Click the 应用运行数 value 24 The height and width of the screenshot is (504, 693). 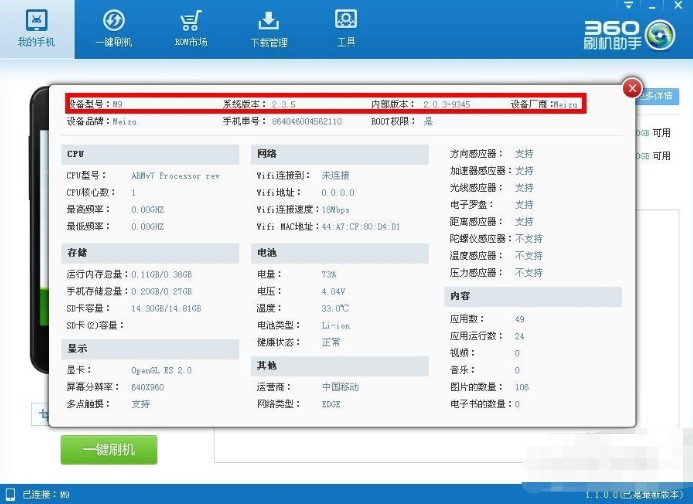tap(519, 336)
